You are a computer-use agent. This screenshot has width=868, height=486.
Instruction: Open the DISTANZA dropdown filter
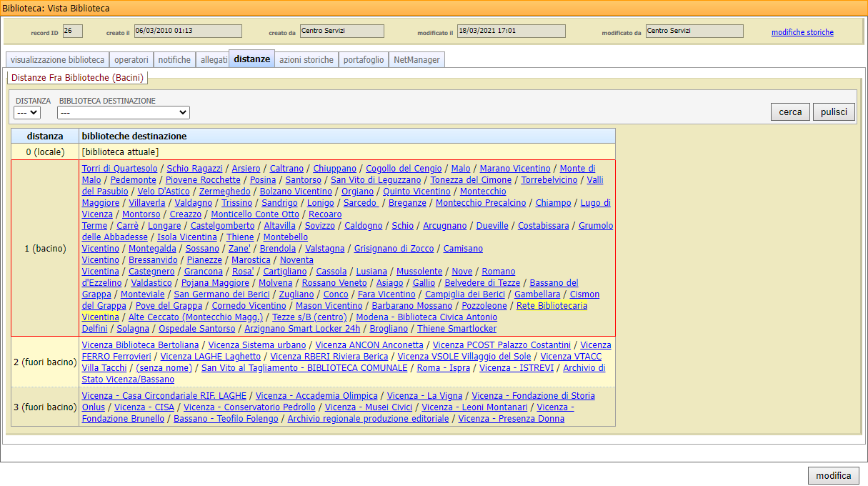point(28,113)
